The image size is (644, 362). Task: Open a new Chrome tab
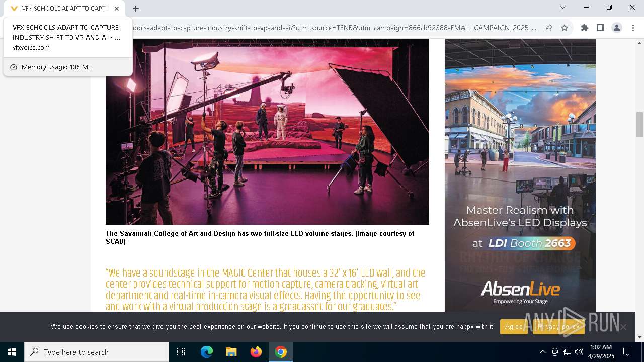[136, 8]
